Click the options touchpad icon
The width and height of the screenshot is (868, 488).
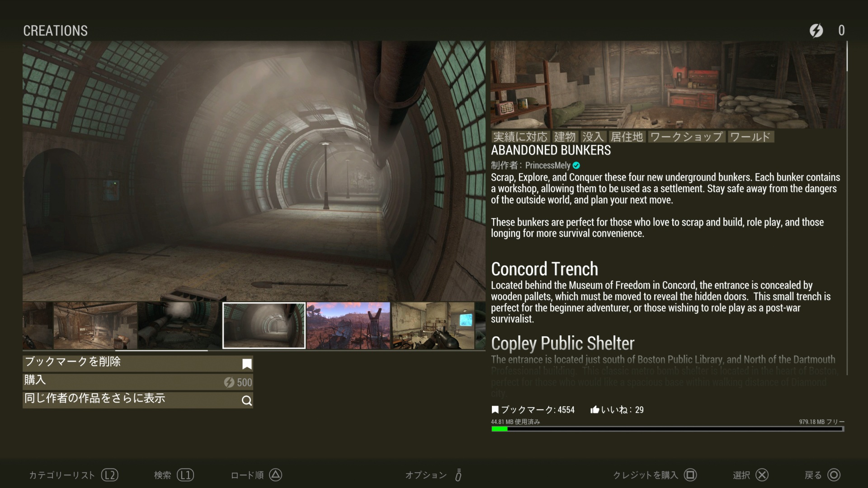(x=458, y=475)
